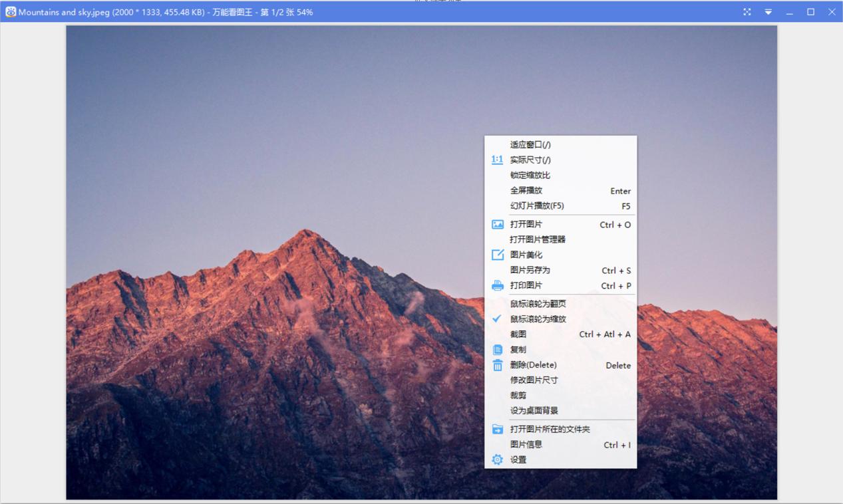The image size is (843, 504).
Task: Maximize the image viewer window
Action: 810,12
